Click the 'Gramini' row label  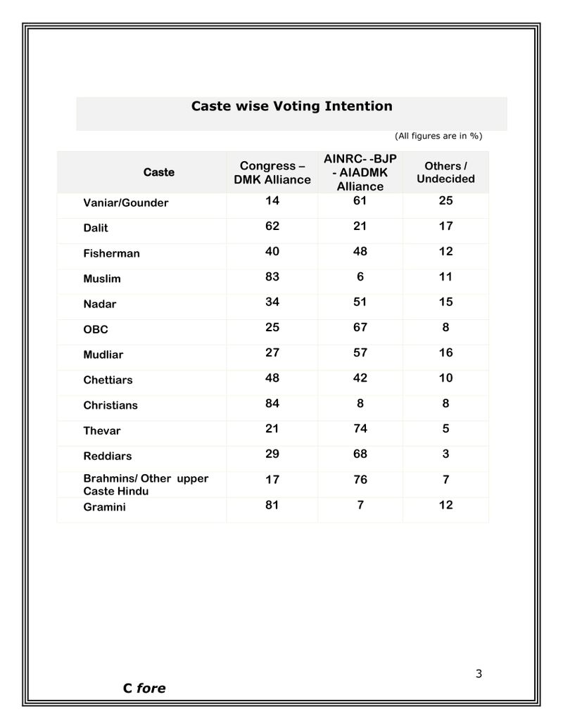(104, 507)
